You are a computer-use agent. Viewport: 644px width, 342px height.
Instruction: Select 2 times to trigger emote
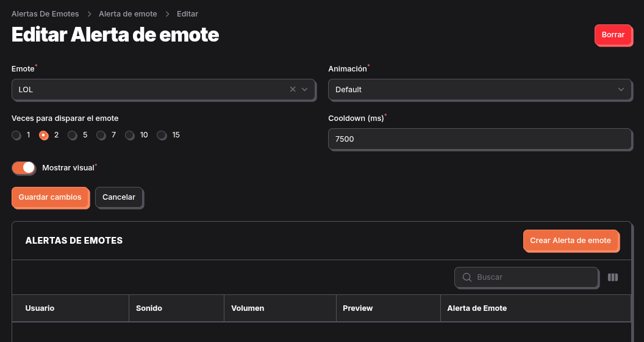pyautogui.click(x=43, y=135)
